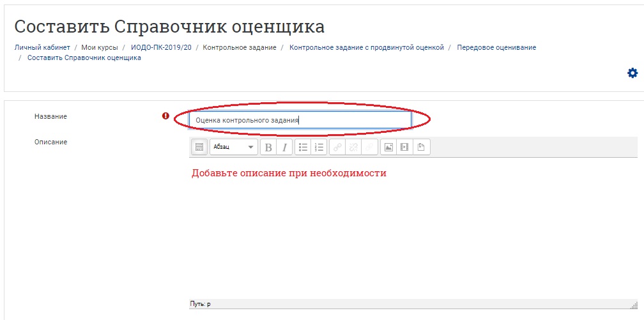Click the unlink icon
The image size is (644, 320).
point(353,147)
